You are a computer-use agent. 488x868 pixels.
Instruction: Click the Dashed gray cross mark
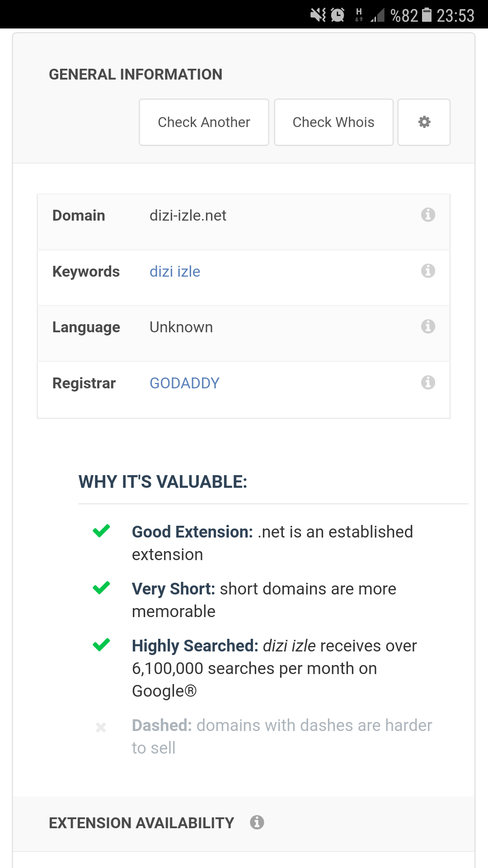(x=101, y=727)
